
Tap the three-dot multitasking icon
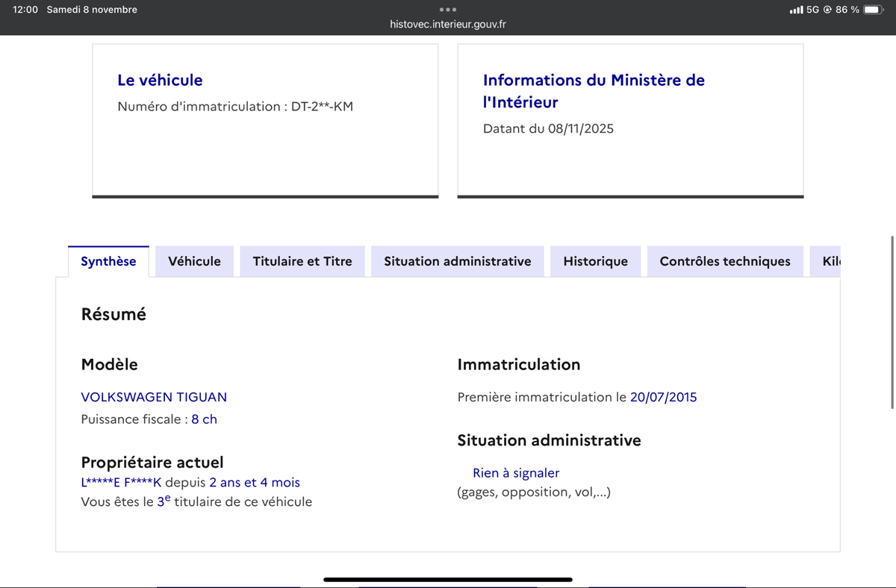click(448, 10)
